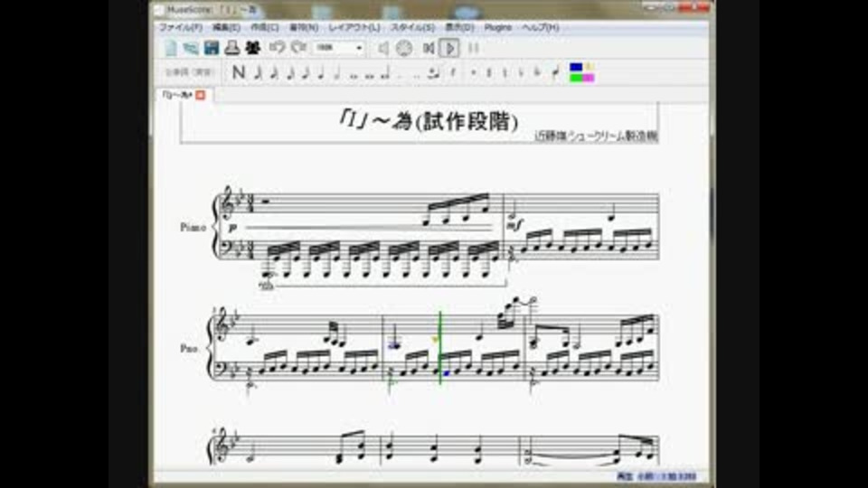Screen dimensions: 868x488
Task: Redo the last undone edit
Action: 298,48
